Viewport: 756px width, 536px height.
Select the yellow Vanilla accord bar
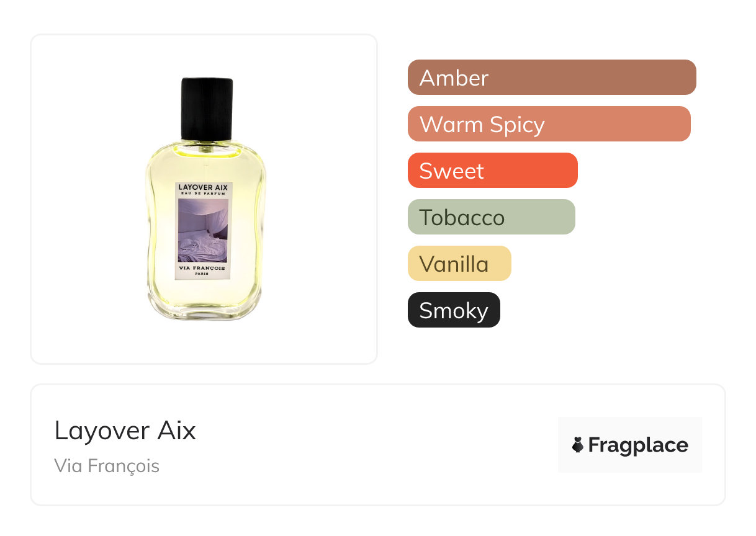(x=459, y=264)
